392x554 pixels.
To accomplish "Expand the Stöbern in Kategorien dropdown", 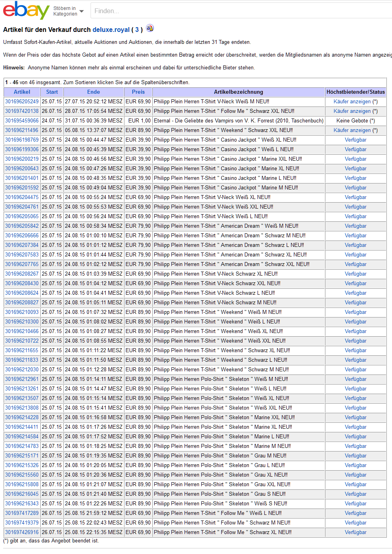I will pos(69,11).
